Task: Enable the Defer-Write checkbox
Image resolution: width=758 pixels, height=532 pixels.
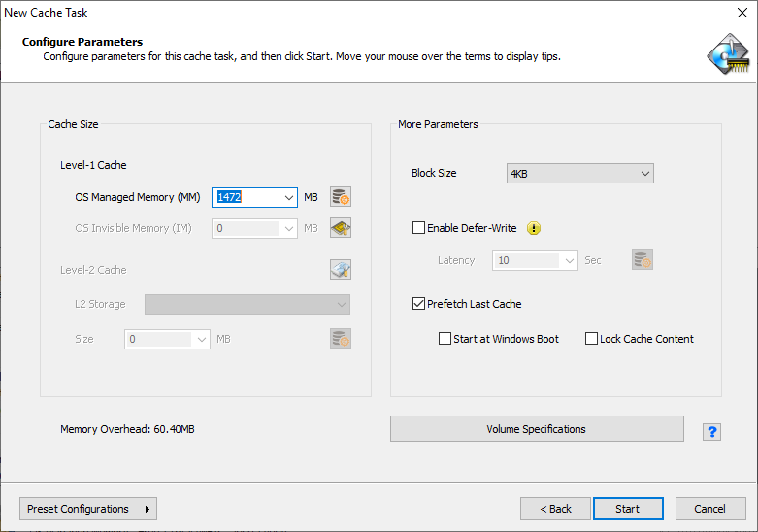Action: [x=419, y=228]
